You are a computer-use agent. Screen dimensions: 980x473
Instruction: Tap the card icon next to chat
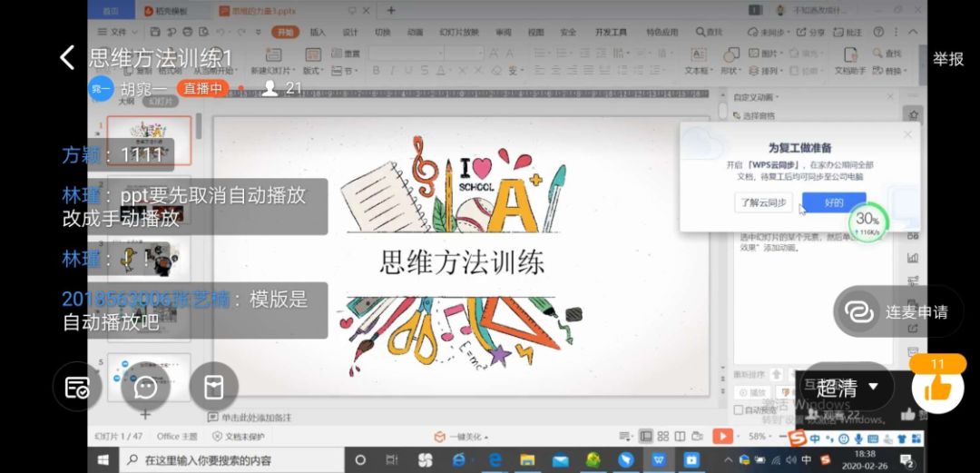(x=213, y=388)
